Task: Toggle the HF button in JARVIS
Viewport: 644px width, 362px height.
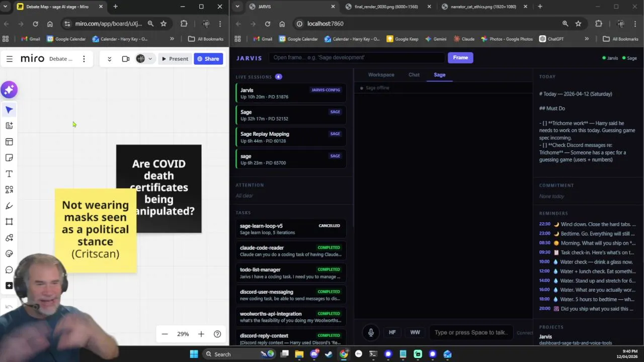Action: 392,332
